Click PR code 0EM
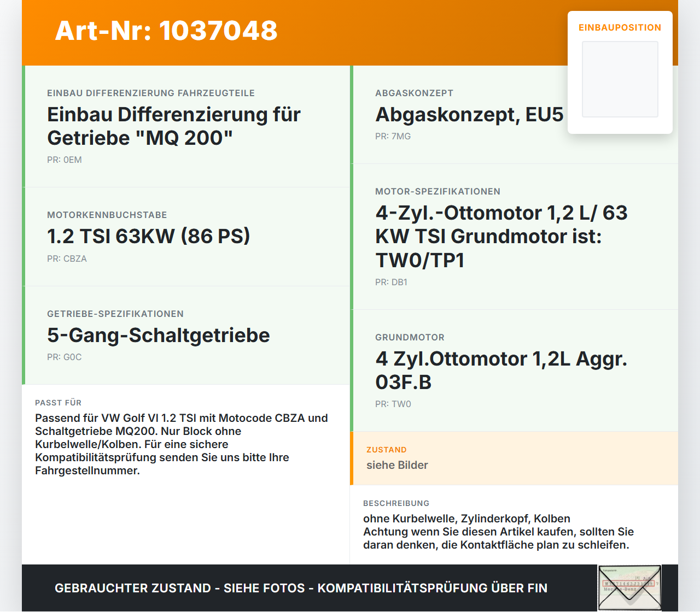The height and width of the screenshot is (612, 700). 65,160
